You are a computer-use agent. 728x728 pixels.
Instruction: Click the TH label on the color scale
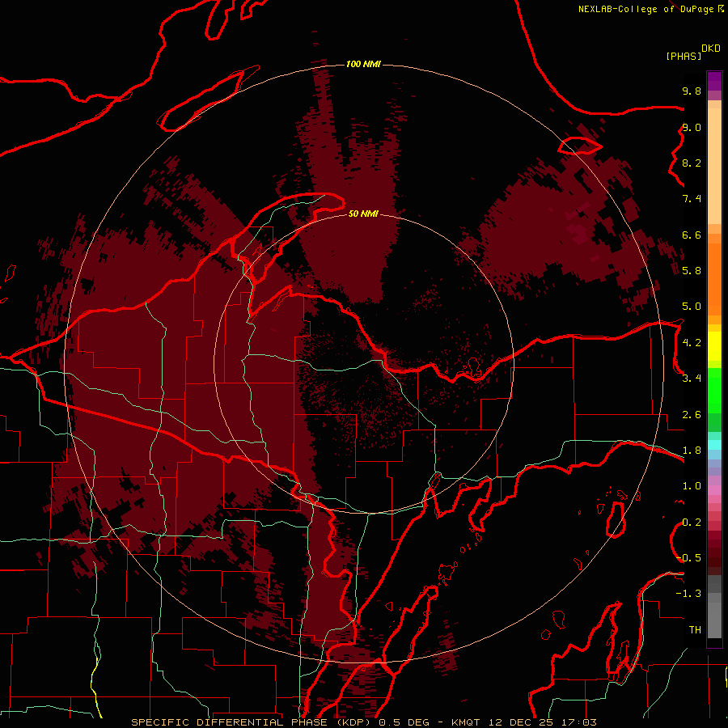(695, 629)
